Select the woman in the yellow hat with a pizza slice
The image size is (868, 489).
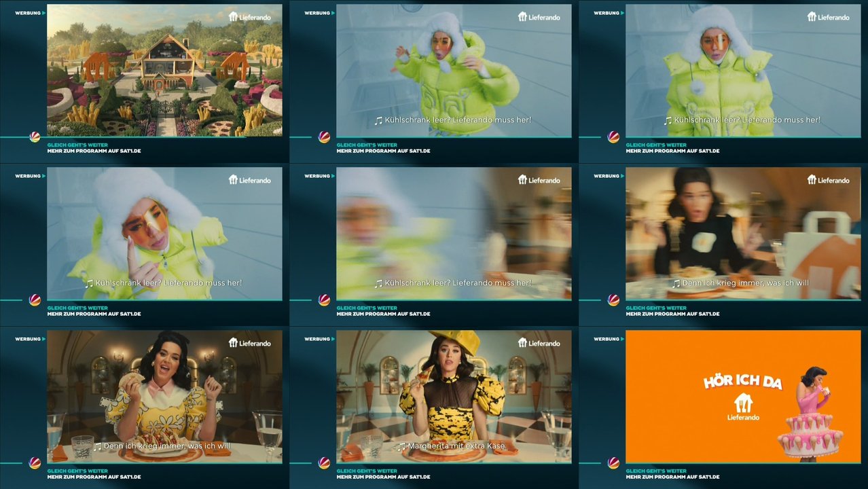[454, 397]
